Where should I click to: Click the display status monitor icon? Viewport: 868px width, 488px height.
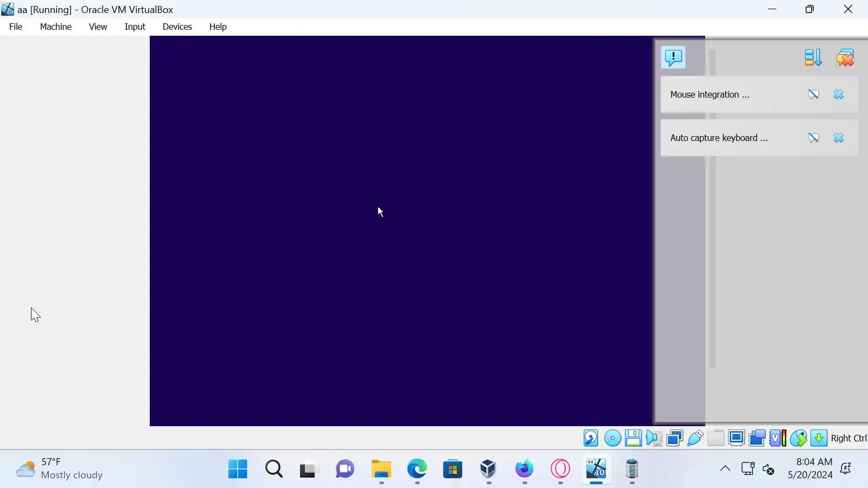pyautogui.click(x=736, y=438)
